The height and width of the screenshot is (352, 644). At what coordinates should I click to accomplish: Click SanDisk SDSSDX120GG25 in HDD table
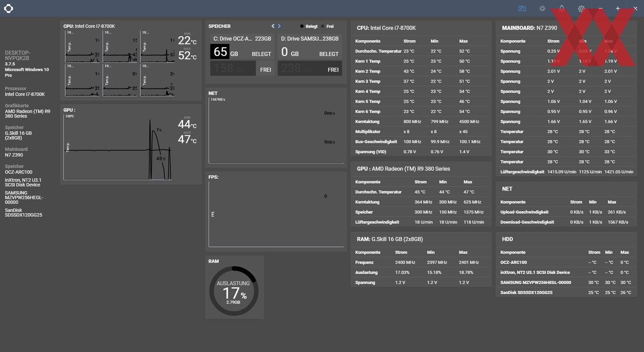pos(526,292)
